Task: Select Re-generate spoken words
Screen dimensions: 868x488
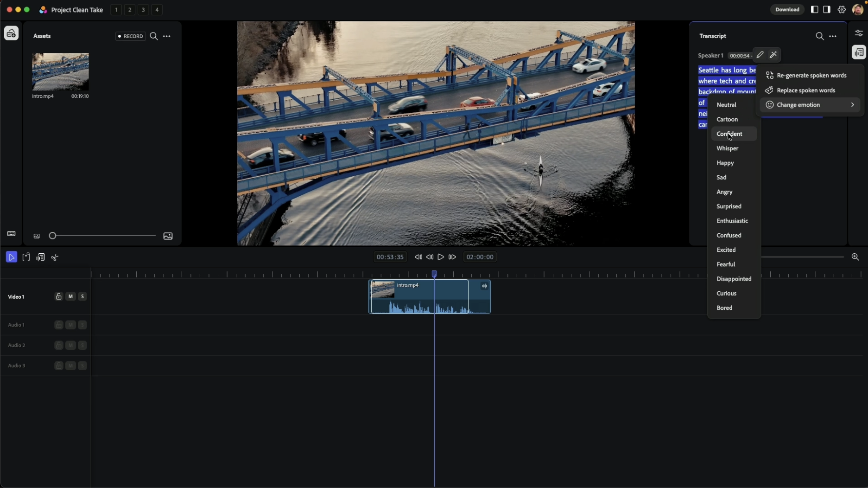Action: pos(811,76)
